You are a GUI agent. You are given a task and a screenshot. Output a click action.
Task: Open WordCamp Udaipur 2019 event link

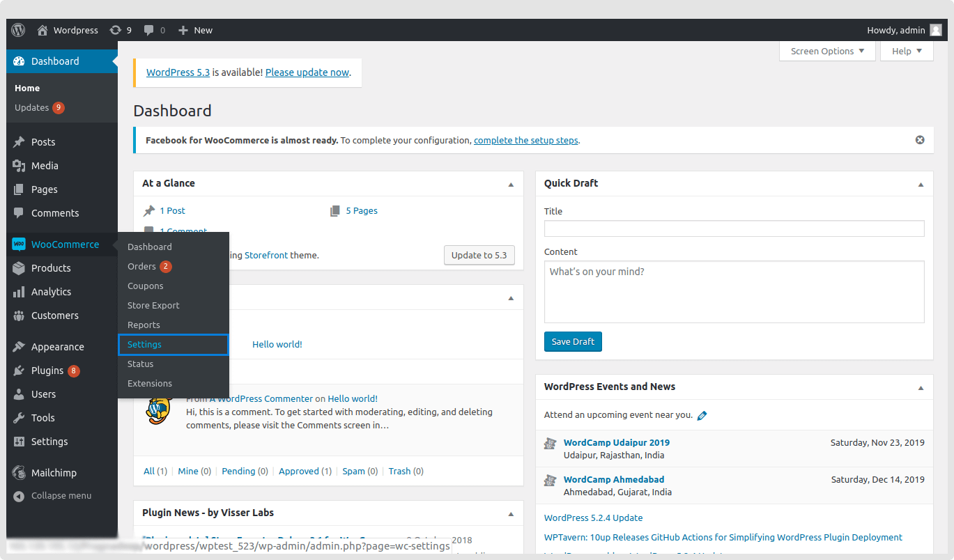(x=617, y=442)
